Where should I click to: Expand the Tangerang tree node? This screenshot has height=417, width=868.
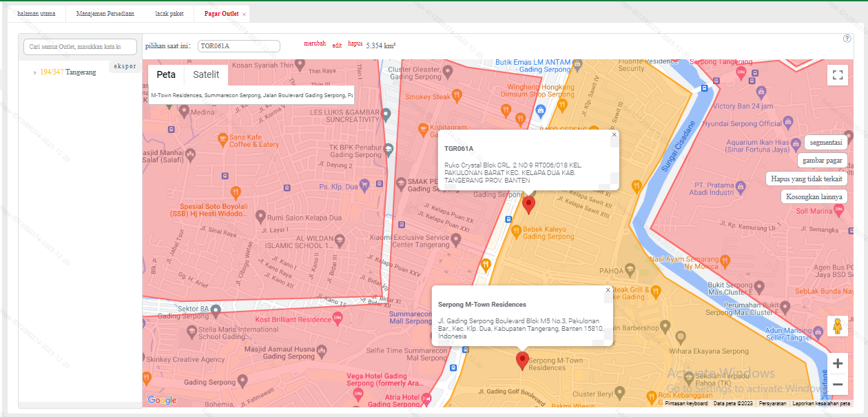[35, 72]
